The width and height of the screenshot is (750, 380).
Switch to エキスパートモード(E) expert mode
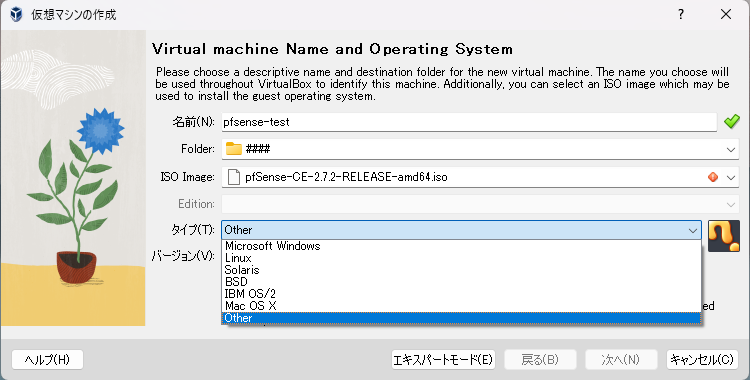[443, 359]
